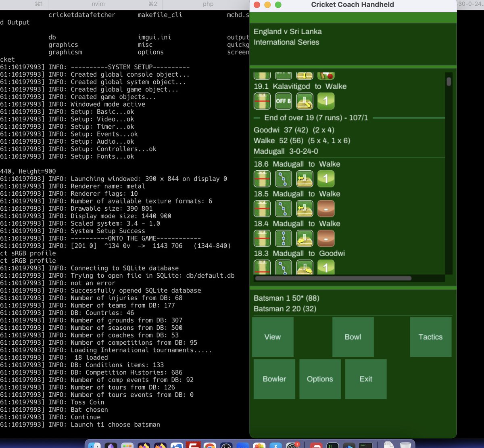Image resolution: width=484 pixels, height=448 pixels.
Task: Click the ball movement icon for ball 18.5
Action: 284,209
